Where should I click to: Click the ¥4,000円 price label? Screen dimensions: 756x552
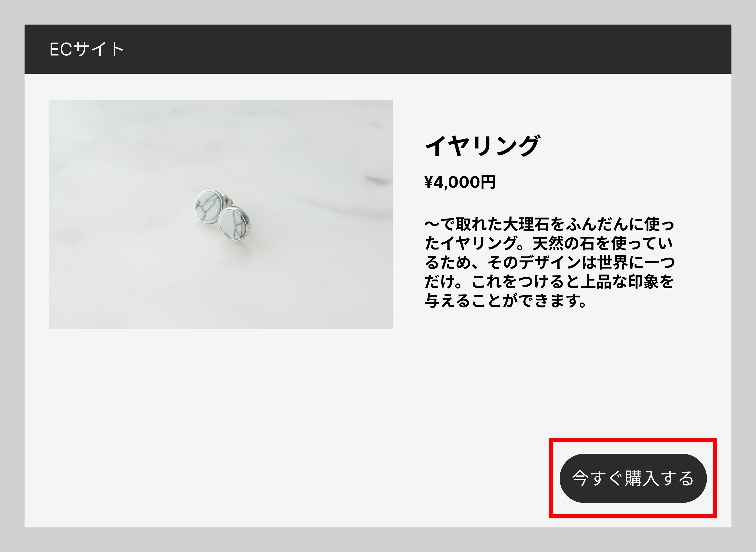click(x=460, y=182)
